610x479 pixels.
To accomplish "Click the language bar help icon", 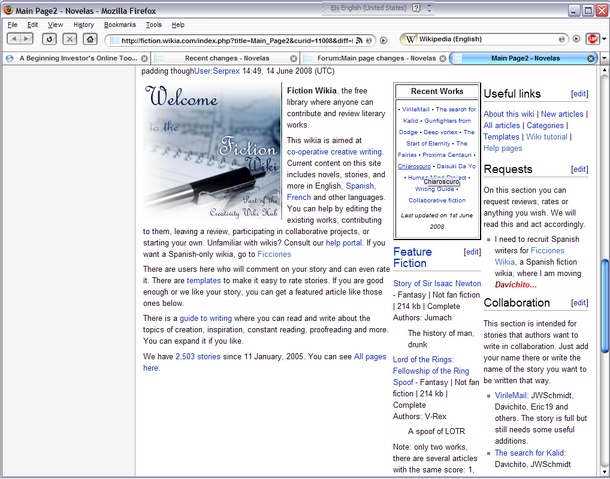I will [416, 8].
